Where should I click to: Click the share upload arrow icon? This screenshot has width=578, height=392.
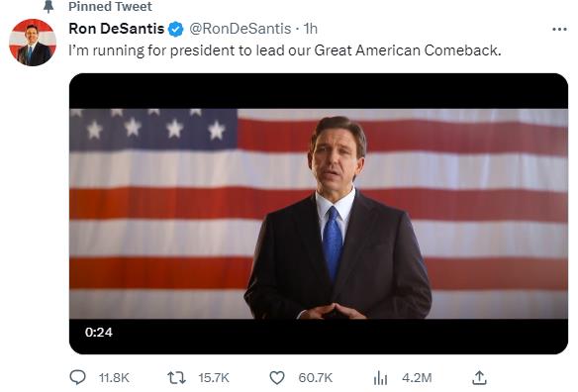[479, 377]
